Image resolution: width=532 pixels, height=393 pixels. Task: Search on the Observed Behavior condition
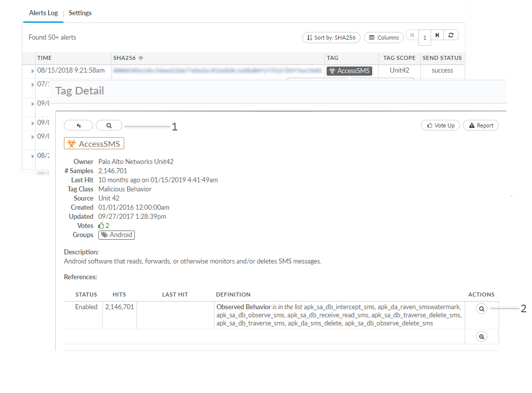[481, 309]
